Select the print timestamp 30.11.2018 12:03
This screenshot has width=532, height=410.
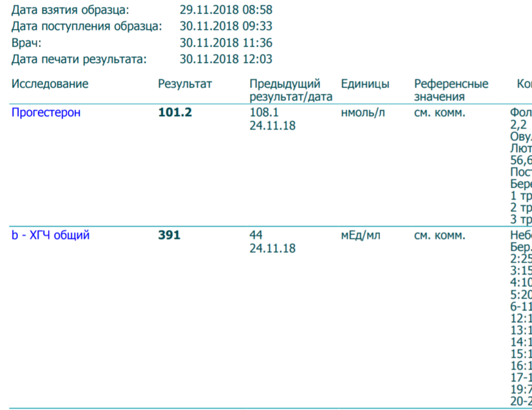tap(225, 59)
